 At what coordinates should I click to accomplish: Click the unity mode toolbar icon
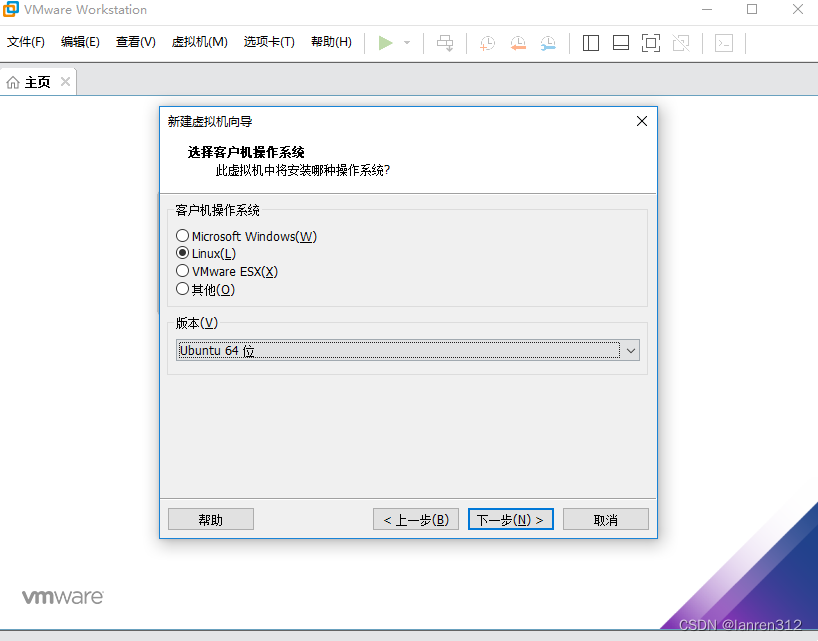coord(681,43)
